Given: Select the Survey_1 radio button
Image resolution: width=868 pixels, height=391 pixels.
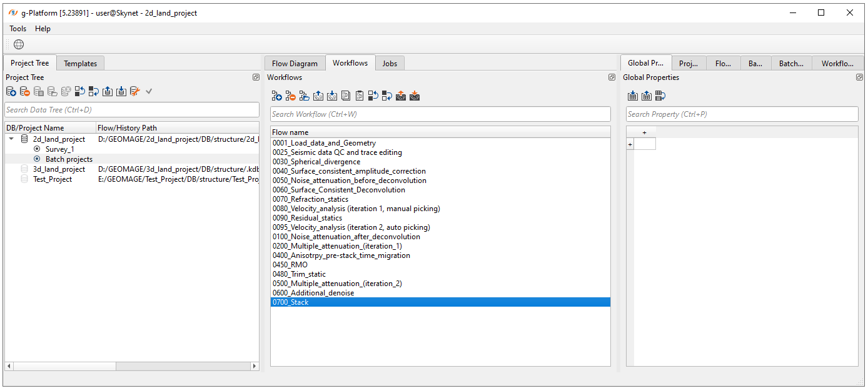Looking at the screenshot, I should 37,149.
